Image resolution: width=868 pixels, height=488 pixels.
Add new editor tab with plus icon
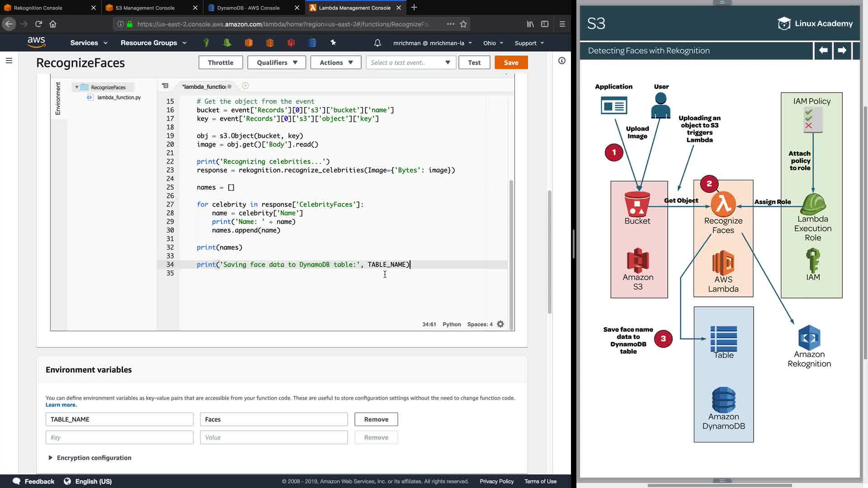245,86
